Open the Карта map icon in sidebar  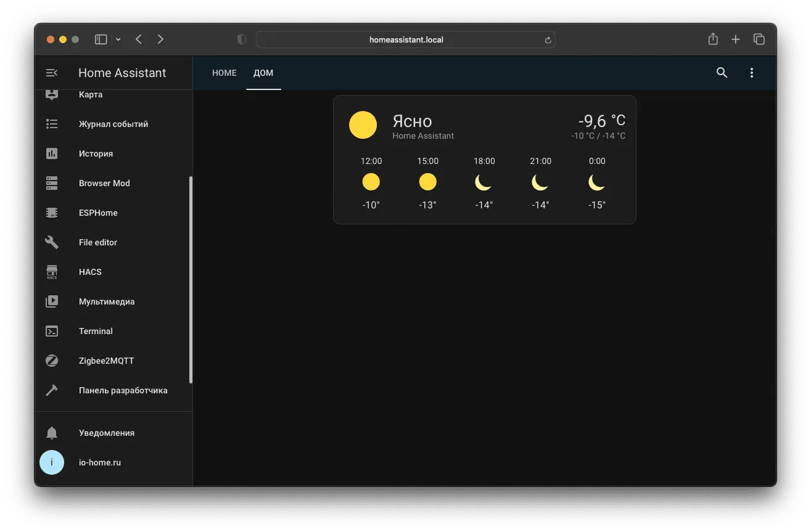click(x=52, y=95)
